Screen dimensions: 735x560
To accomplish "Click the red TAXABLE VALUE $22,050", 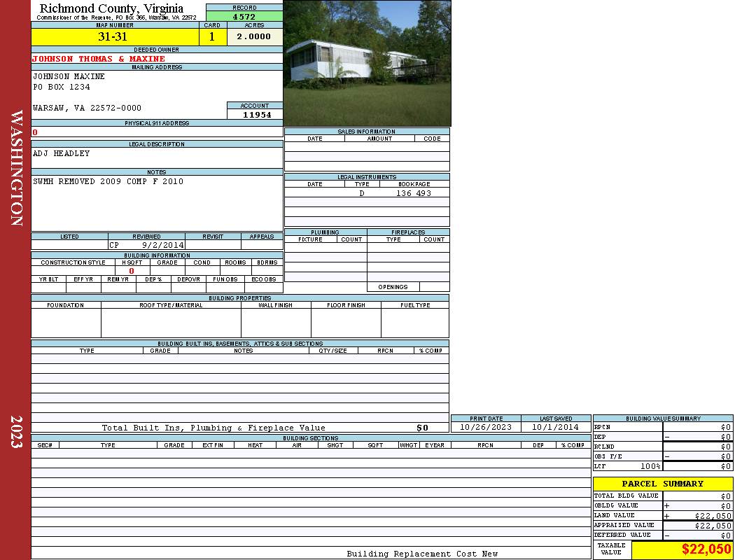I will [x=706, y=549].
